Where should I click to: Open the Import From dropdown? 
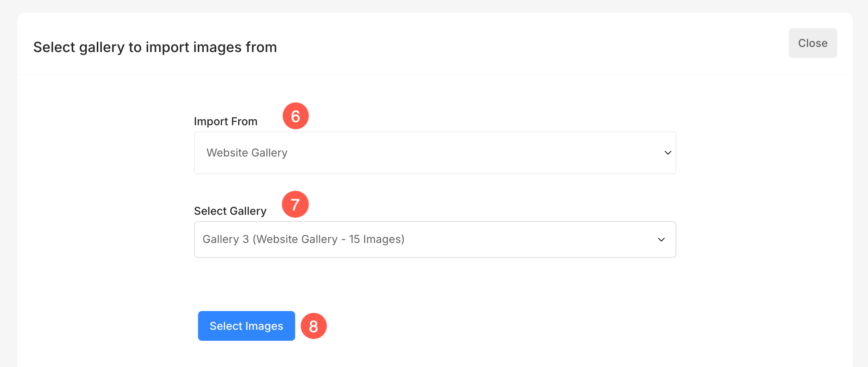click(x=435, y=153)
